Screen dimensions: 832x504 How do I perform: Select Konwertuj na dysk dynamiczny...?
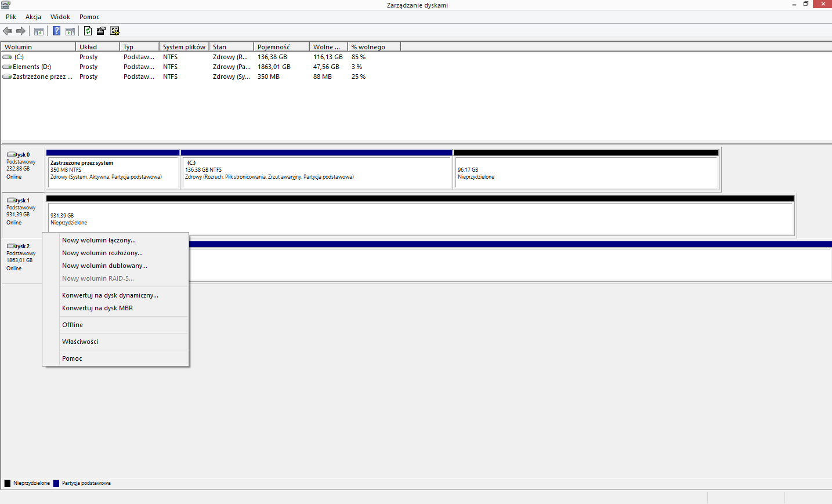point(116,295)
